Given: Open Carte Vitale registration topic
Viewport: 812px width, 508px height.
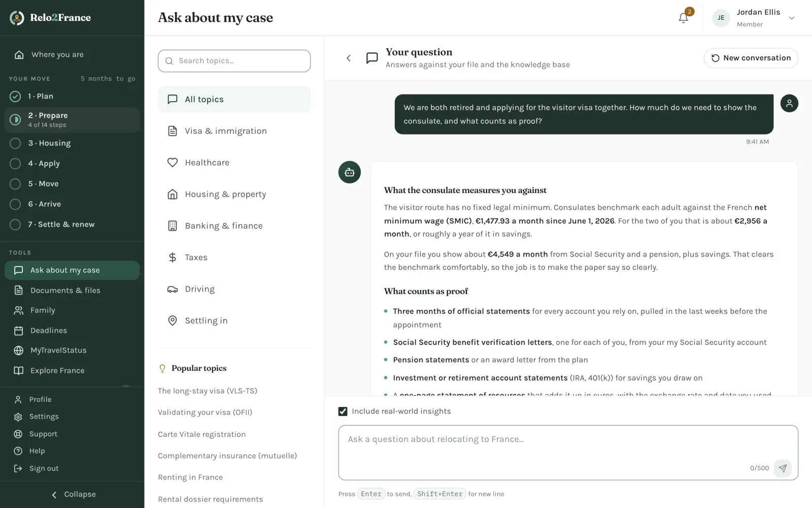Looking at the screenshot, I should coord(202,434).
